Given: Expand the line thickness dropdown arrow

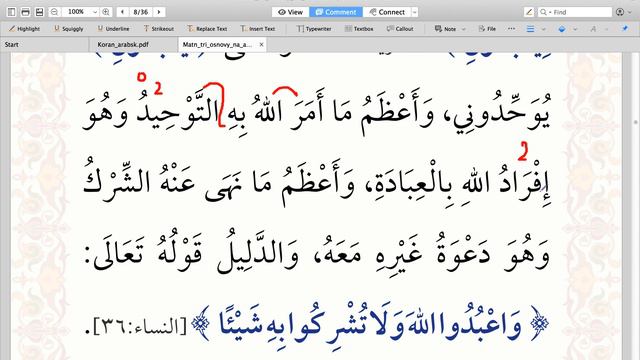Looking at the screenshot, I should pos(543,29).
